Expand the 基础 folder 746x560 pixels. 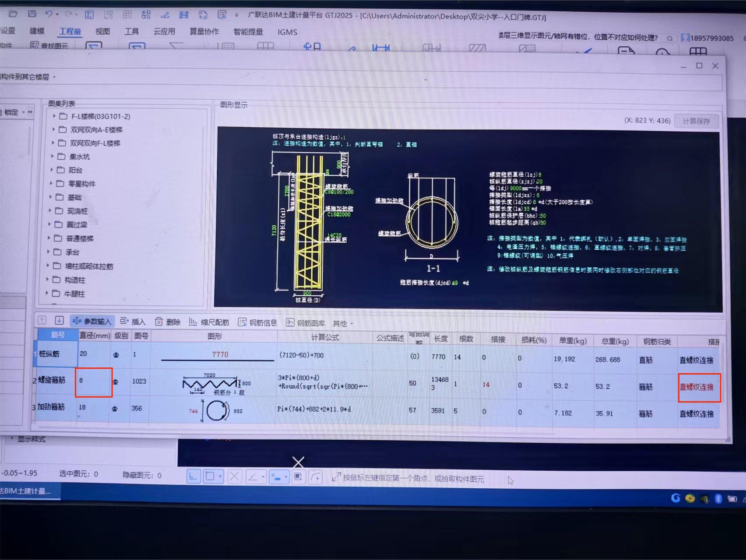[50, 197]
